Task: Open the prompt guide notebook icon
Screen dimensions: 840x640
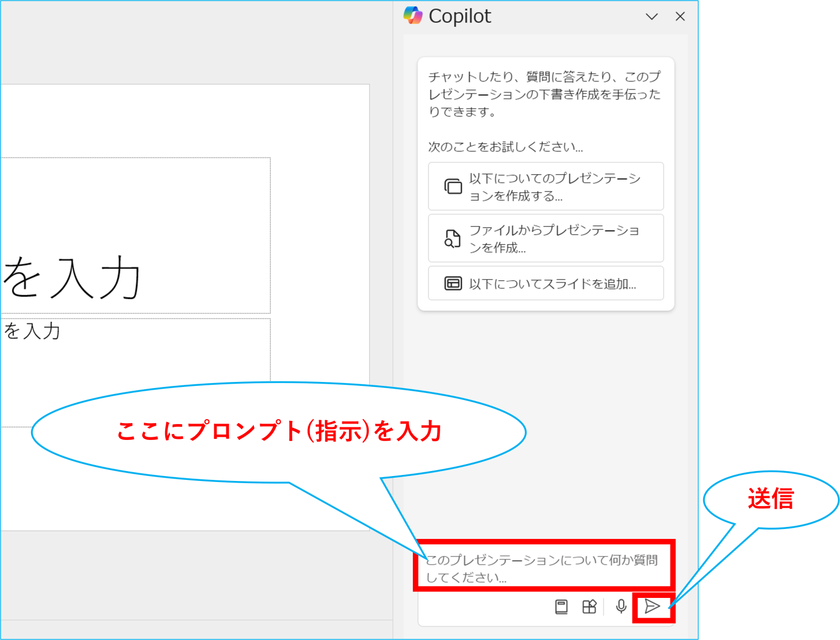Action: [x=562, y=606]
